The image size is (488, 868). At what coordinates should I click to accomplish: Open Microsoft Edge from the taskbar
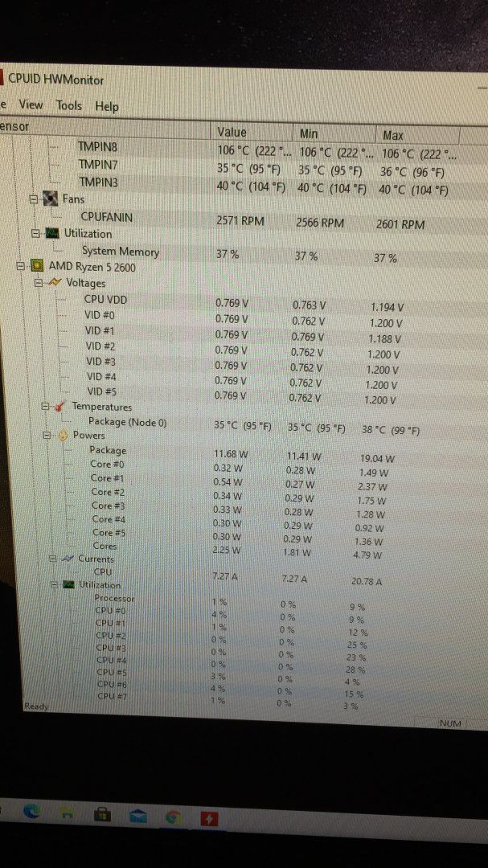(32, 812)
